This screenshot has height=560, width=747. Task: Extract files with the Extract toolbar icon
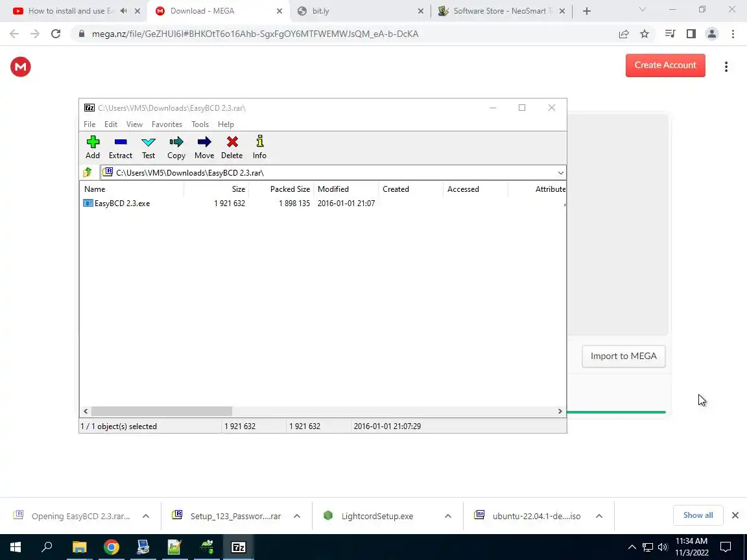tap(121, 147)
